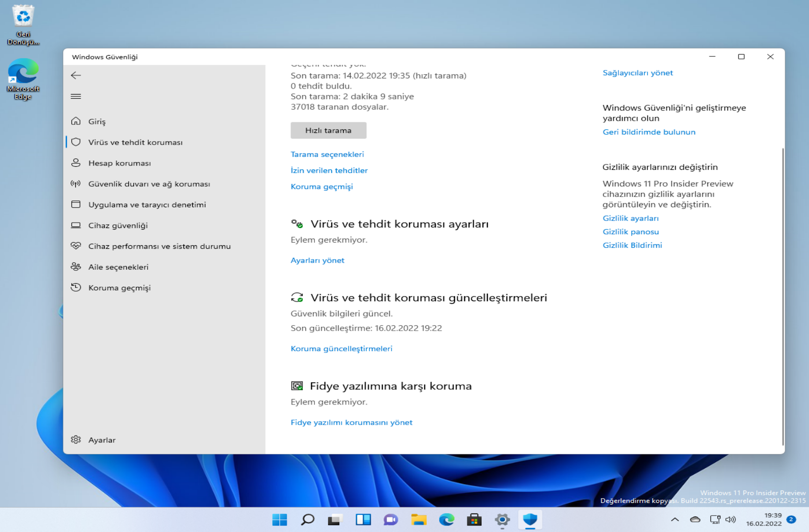Click the person icon for Hesap koruması
This screenshot has width=809, height=532.
76,163
